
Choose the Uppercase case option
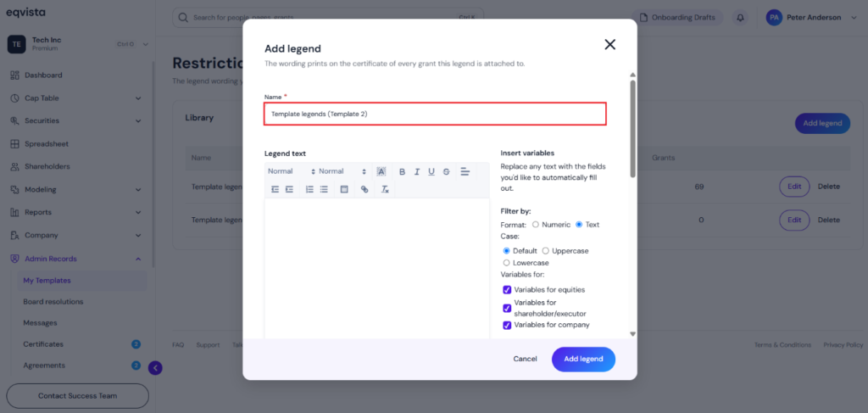pyautogui.click(x=545, y=251)
